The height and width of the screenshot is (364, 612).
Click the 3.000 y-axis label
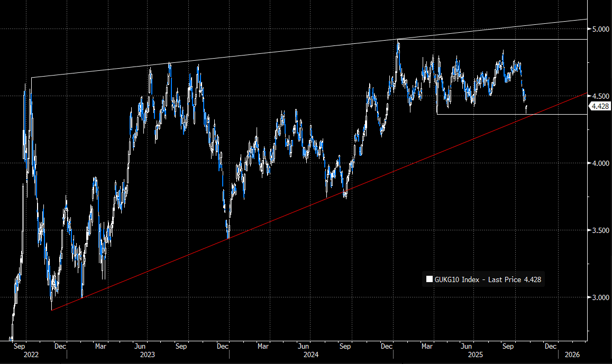coord(601,297)
